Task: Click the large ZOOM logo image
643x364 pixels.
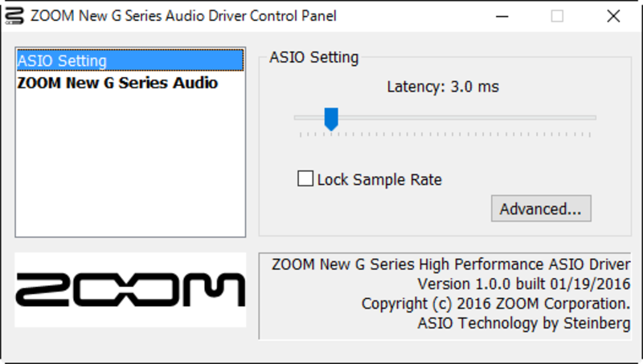Action: [x=130, y=290]
